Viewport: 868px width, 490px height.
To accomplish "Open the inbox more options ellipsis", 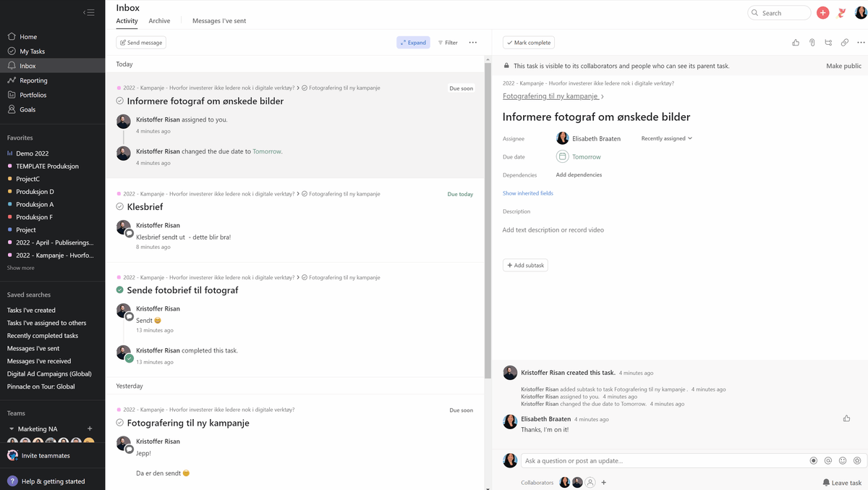I will tap(472, 43).
